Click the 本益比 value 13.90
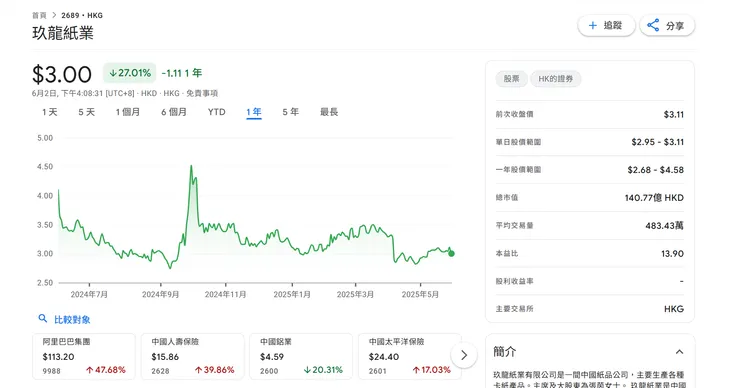This screenshot has height=388, width=740. (673, 253)
